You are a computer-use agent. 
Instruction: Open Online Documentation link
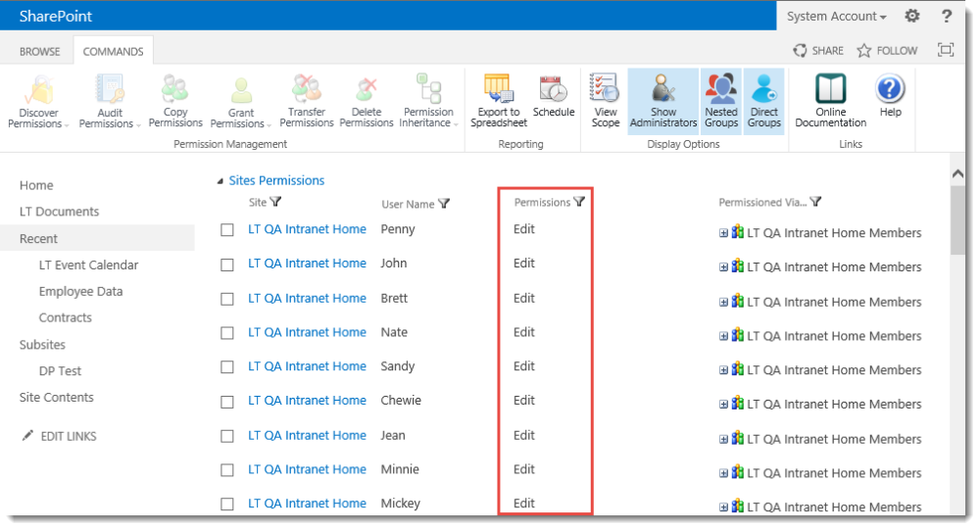(x=831, y=101)
